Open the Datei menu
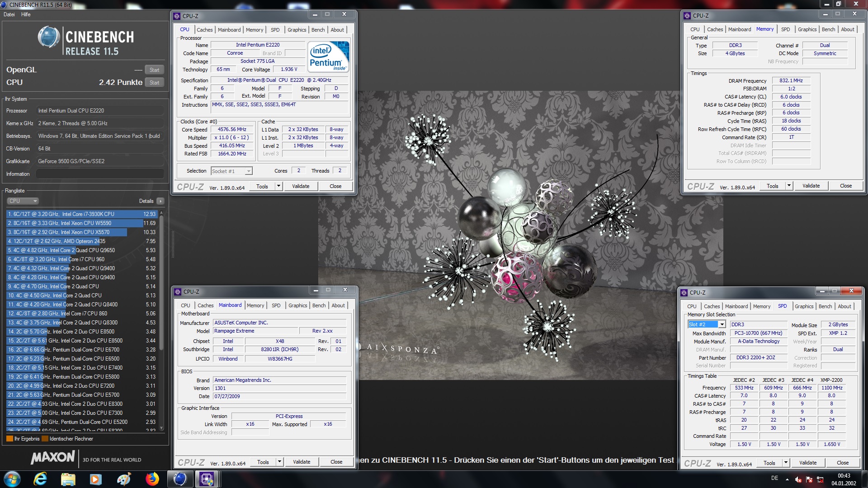This screenshot has width=868, height=488. 9,14
